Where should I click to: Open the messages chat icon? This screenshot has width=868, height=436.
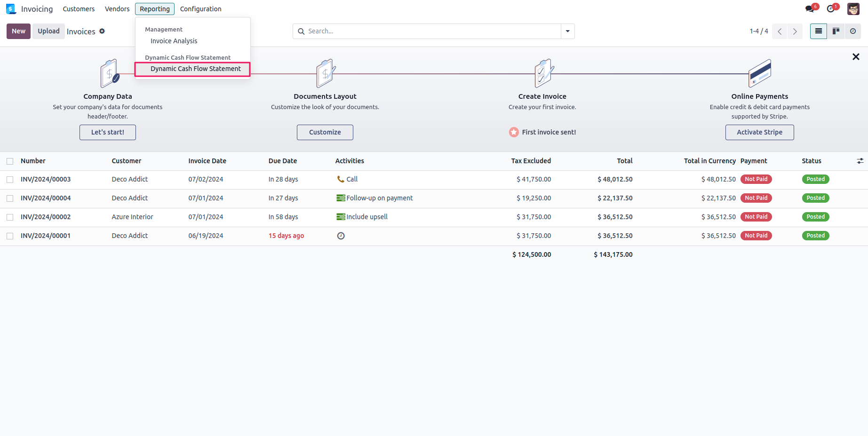click(809, 9)
